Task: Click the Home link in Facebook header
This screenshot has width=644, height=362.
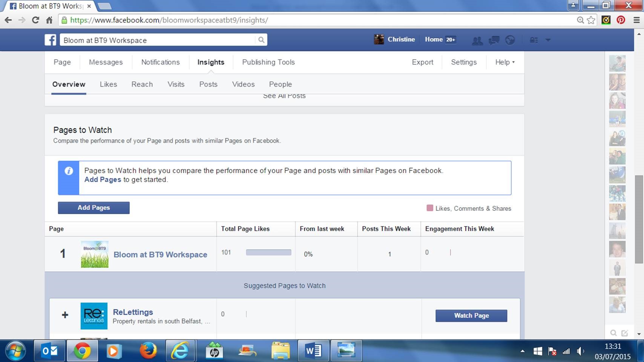Action: (x=434, y=39)
